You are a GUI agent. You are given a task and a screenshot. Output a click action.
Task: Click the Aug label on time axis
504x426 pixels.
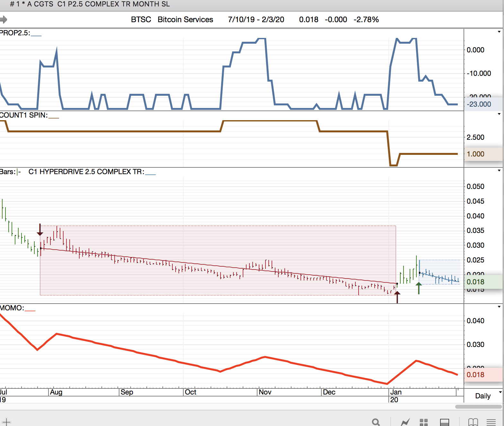(56, 392)
